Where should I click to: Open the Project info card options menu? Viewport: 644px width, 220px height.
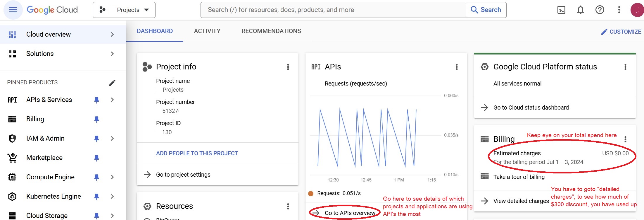tap(288, 67)
